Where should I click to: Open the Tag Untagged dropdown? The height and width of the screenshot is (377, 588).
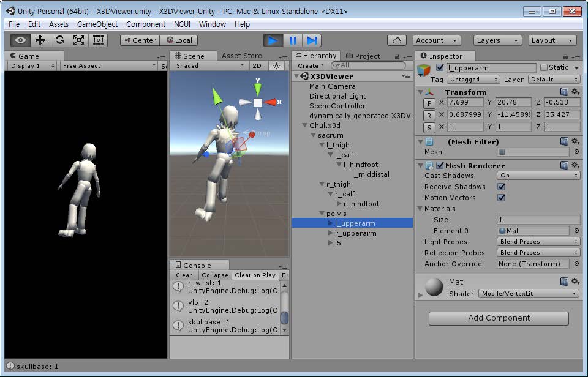(x=473, y=80)
